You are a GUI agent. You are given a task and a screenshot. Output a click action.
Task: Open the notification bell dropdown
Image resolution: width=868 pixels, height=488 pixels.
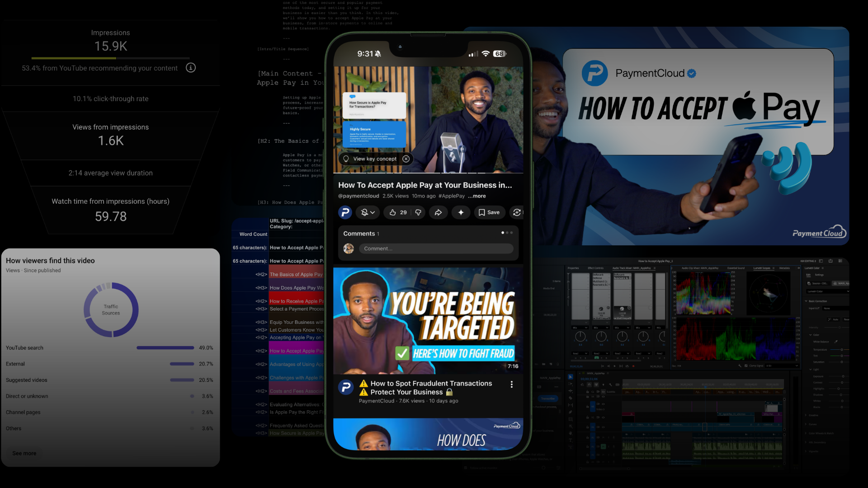(x=368, y=212)
